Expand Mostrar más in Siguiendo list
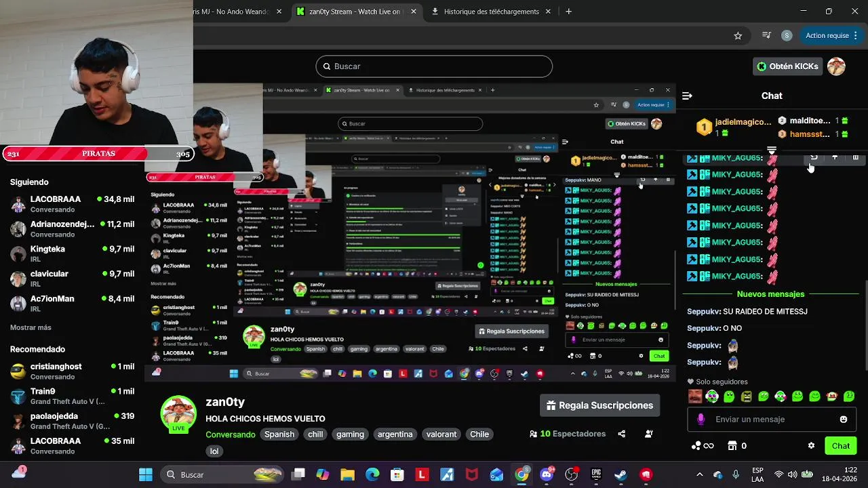 tap(31, 327)
